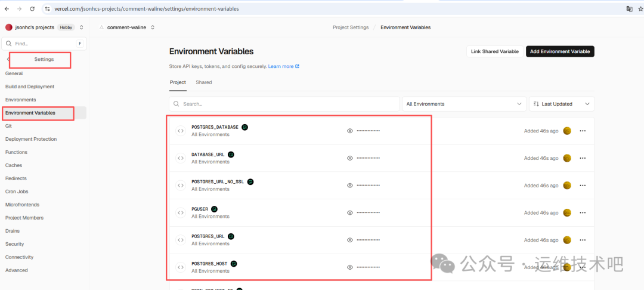The width and height of the screenshot is (644, 290).
Task: Open Deployment Protection settings
Action: coord(31,139)
